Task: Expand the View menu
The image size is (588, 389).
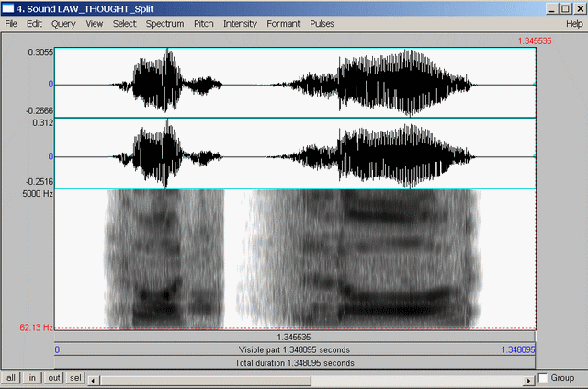Action: (x=95, y=23)
